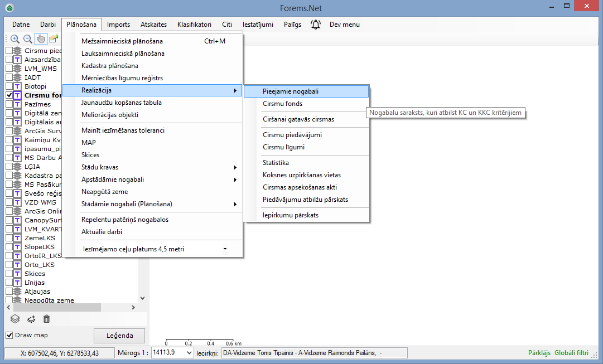
Task: Delete a layer using the trash icon
Action: coord(46,319)
